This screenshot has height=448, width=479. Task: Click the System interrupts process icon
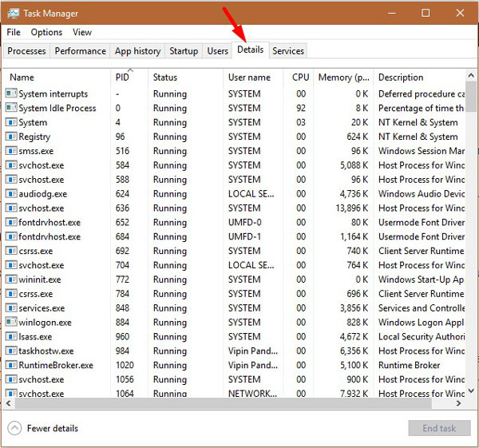tap(11, 93)
